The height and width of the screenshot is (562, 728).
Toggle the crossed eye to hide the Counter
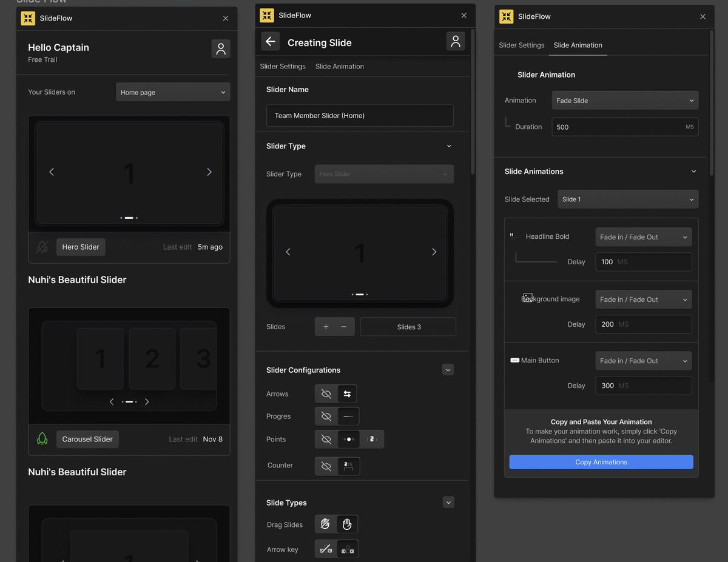[326, 466]
